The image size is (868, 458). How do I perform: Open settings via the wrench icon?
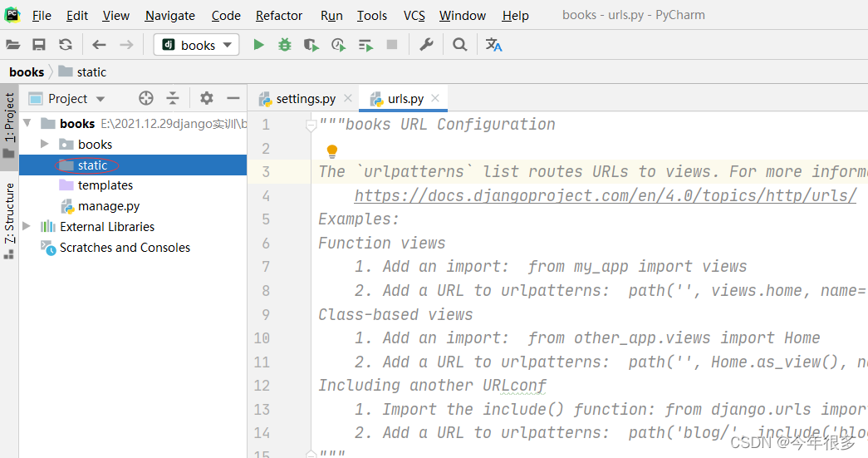click(426, 45)
